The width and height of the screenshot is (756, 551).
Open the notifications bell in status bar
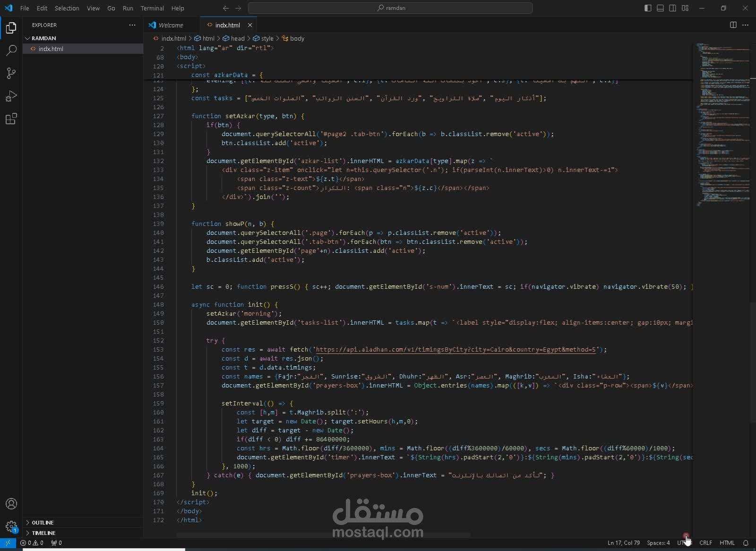point(747,543)
